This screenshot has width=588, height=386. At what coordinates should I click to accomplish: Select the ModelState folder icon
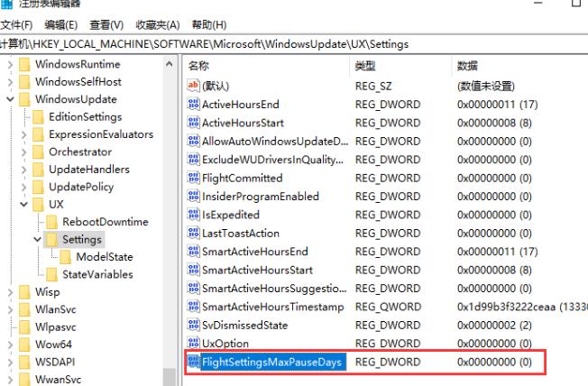pos(66,257)
